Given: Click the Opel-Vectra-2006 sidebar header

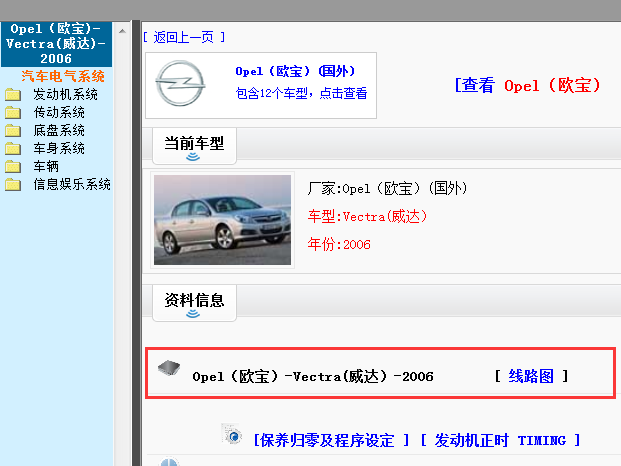Looking at the screenshot, I should pyautogui.click(x=56, y=44).
